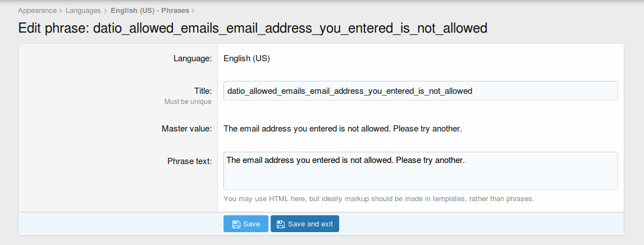Image resolution: width=644 pixels, height=245 pixels.
Task: Click the Must be unique hint
Action: (x=188, y=102)
